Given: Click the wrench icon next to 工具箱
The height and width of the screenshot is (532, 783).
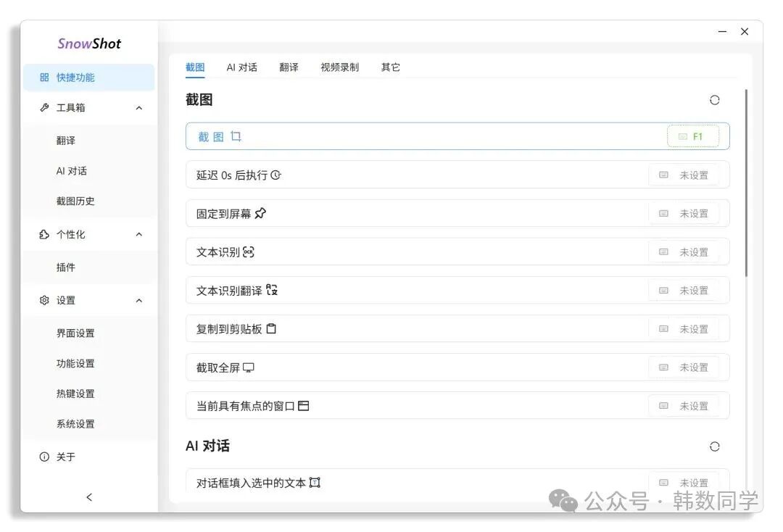Looking at the screenshot, I should click(43, 107).
